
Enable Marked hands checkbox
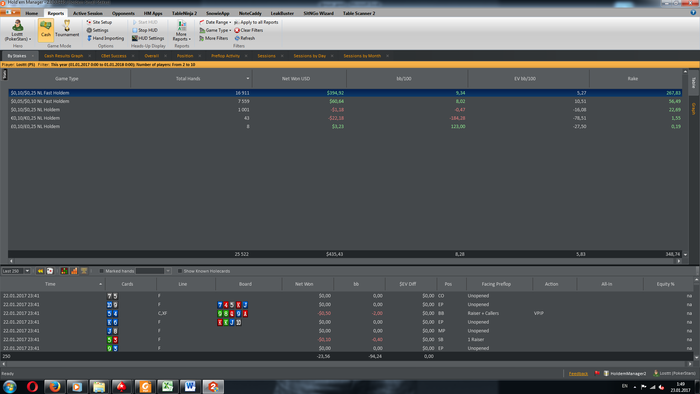coord(101,271)
